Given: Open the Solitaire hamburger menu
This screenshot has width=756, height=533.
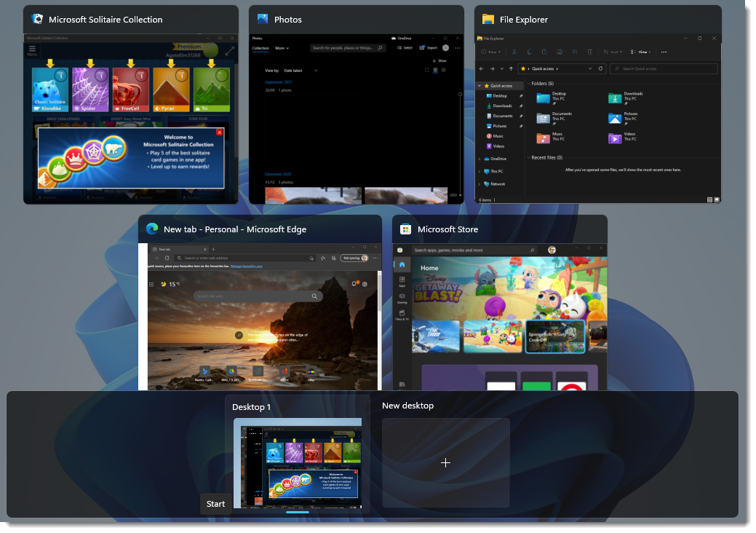Looking at the screenshot, I should click(x=32, y=48).
